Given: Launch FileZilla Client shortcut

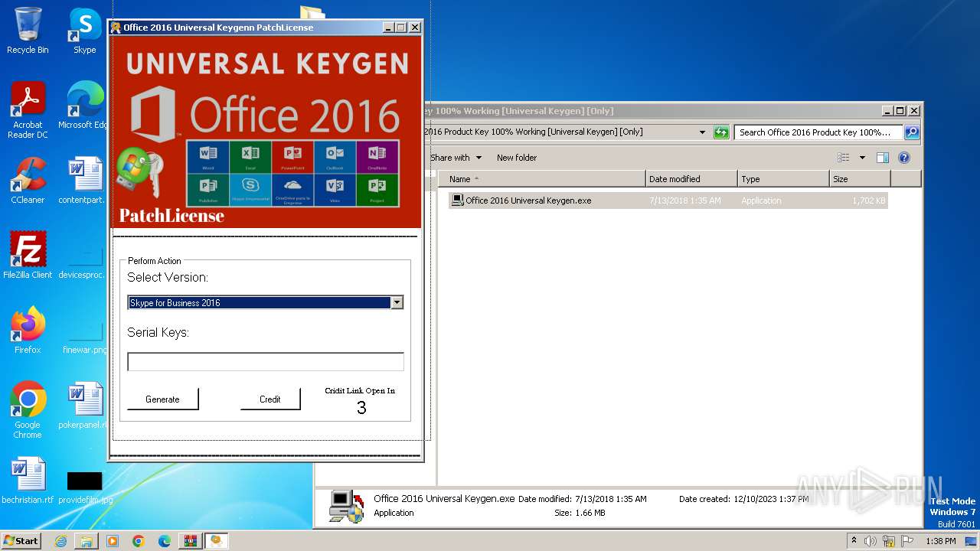Looking at the screenshot, I should [x=28, y=256].
